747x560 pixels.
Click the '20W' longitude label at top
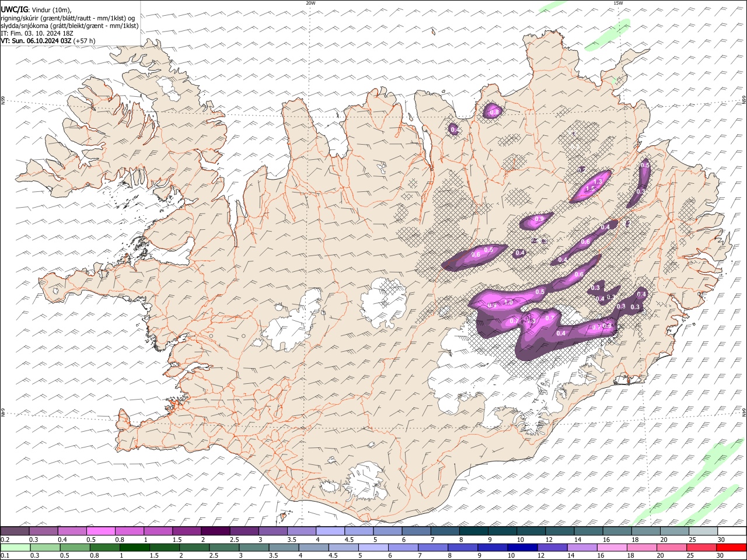click(x=310, y=3)
